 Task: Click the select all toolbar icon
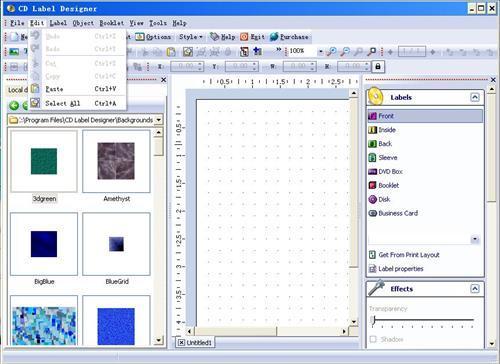click(x=188, y=52)
